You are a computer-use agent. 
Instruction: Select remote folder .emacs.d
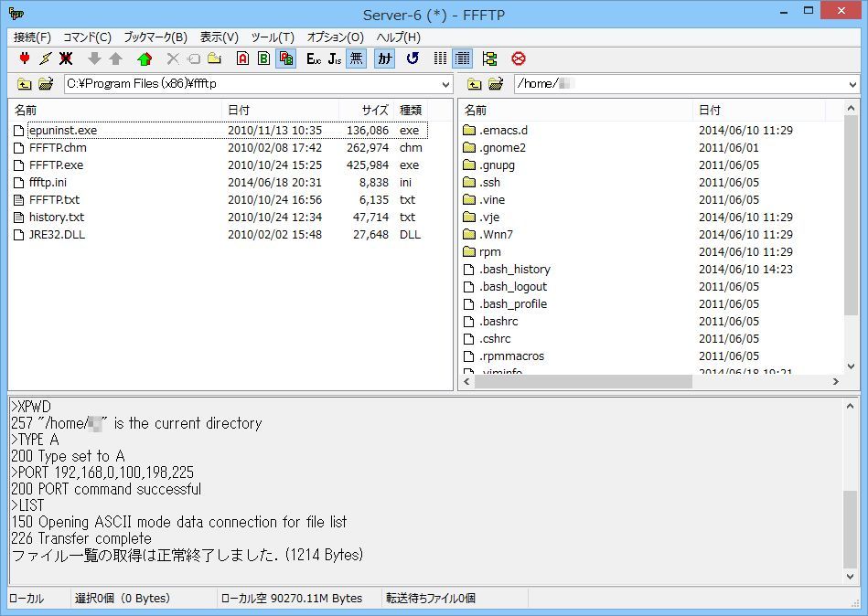coord(503,131)
